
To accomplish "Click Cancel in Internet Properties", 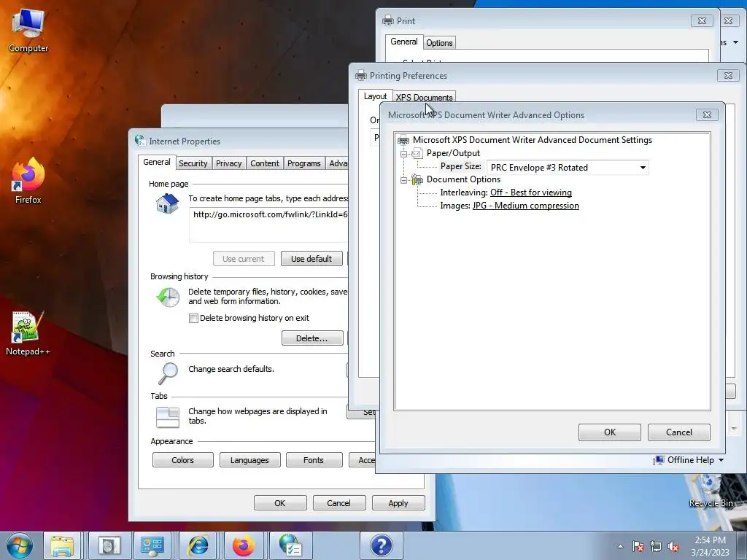I will (339, 503).
